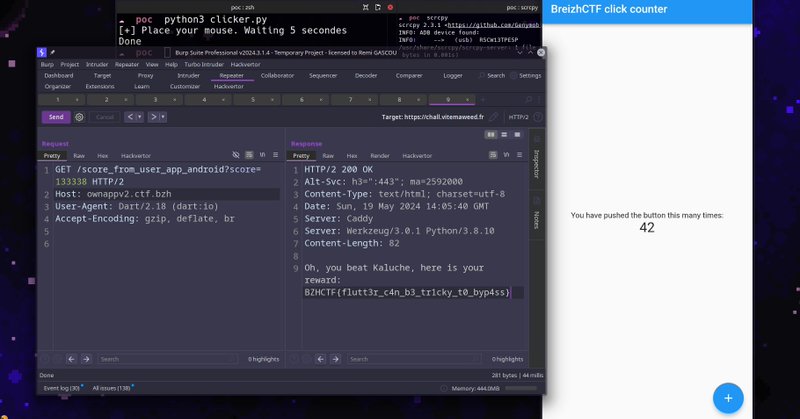800x419 pixels.
Task: Open All issues (138) in status bar
Action: 112,388
